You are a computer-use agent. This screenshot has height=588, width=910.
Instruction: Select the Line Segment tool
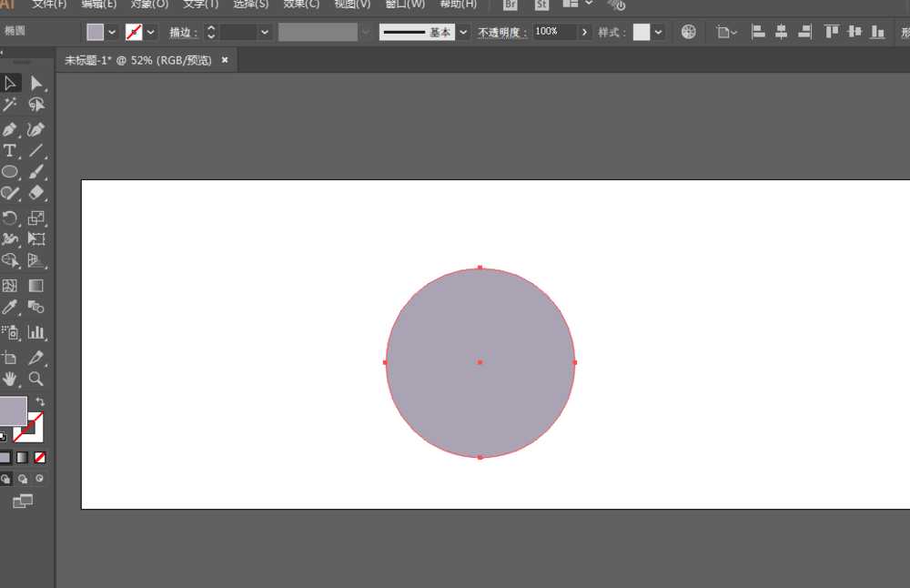point(36,151)
